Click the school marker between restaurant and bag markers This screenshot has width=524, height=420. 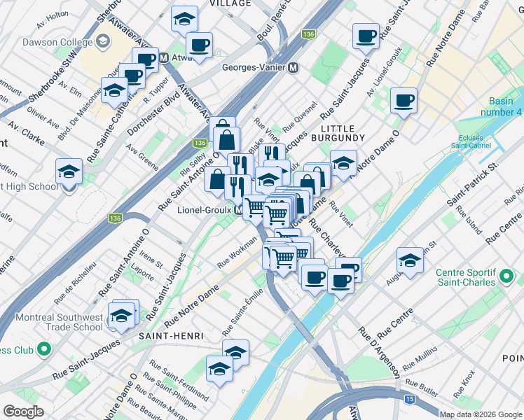[x=269, y=181]
